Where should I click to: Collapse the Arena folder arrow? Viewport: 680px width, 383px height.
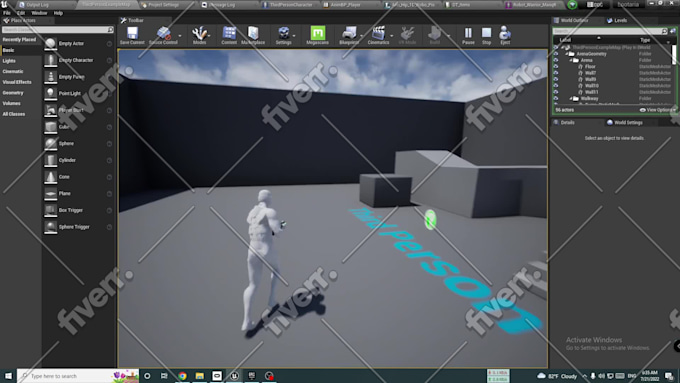[x=571, y=60]
